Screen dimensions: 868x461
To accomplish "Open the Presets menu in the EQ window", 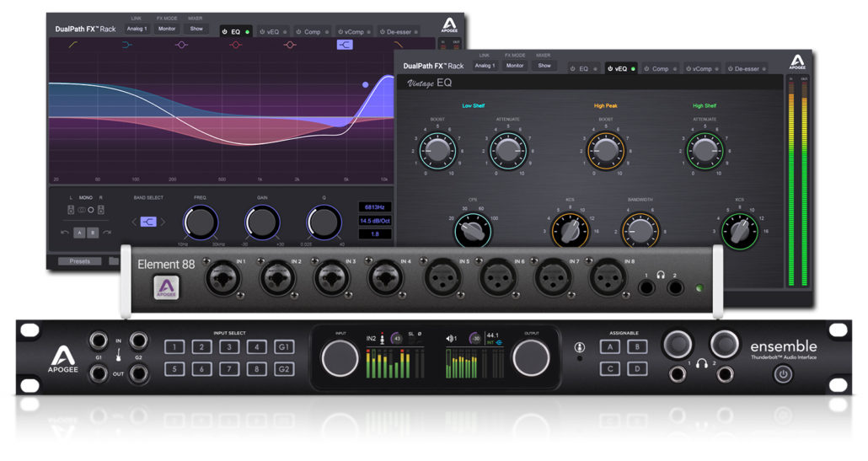I will coord(80,260).
